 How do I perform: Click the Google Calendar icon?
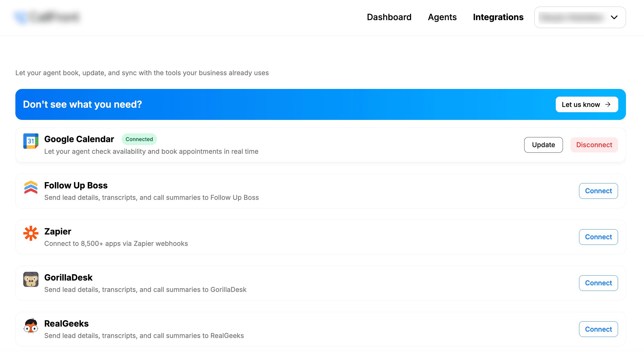click(x=31, y=141)
